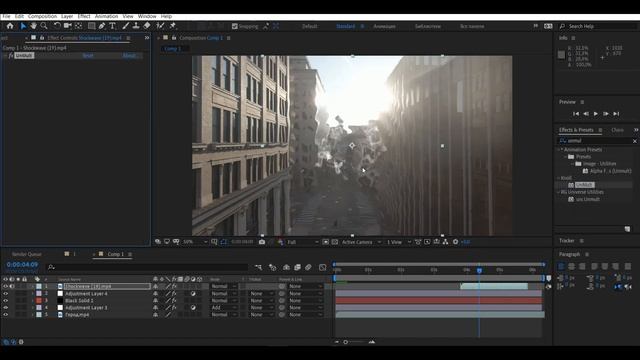The image size is (640, 360).
Task: Select the UnMult effect under Knoll presets
Action: click(584, 185)
